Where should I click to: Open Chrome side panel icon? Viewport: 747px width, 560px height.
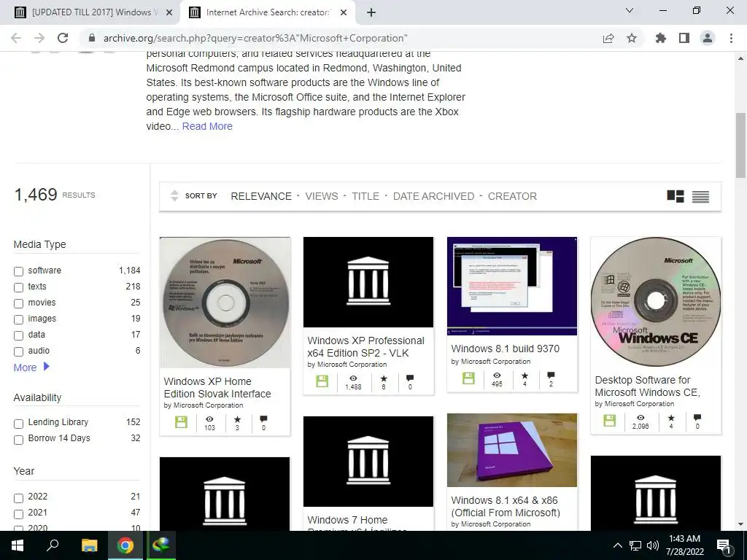(684, 38)
